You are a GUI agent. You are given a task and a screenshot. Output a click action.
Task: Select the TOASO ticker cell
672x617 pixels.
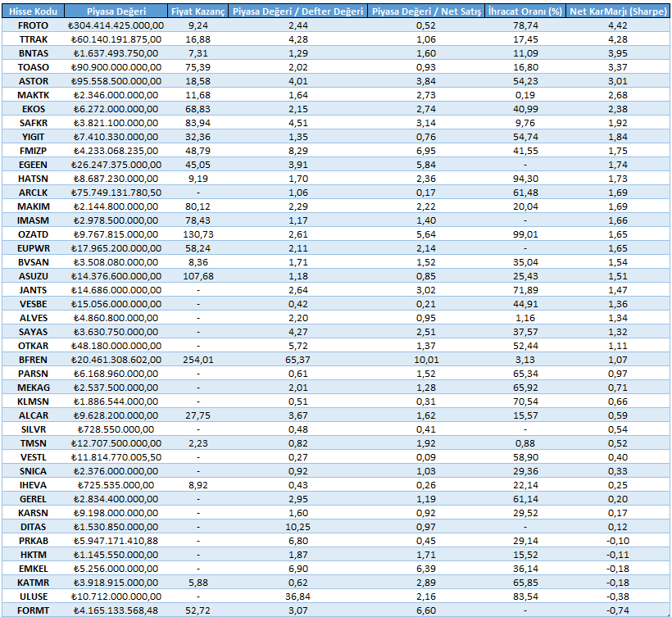coord(33,67)
